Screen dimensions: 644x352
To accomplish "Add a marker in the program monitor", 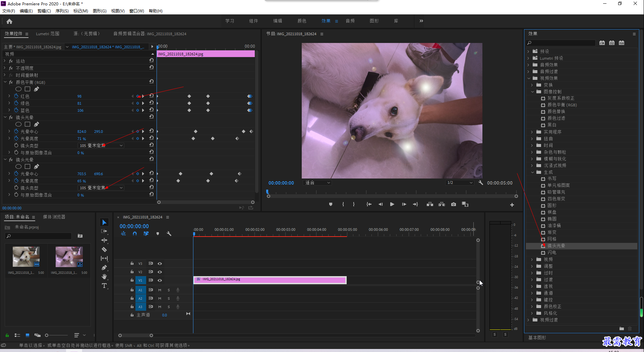I will 331,204.
